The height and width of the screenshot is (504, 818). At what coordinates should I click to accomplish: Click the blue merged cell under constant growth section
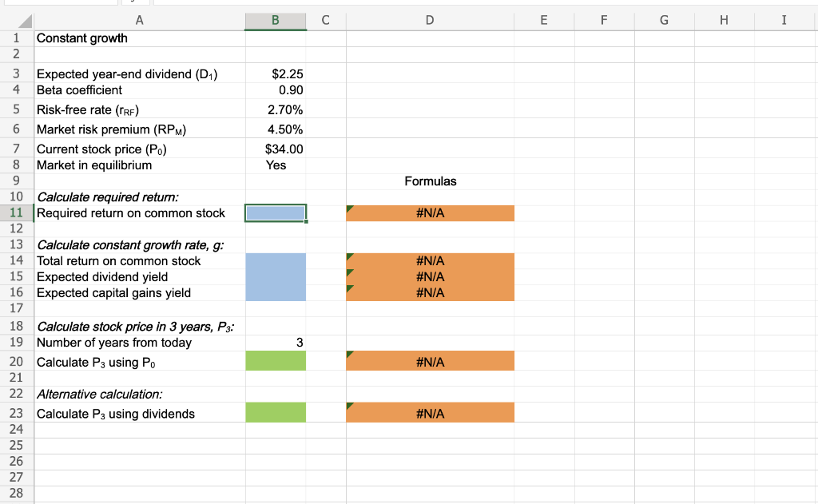point(275,276)
